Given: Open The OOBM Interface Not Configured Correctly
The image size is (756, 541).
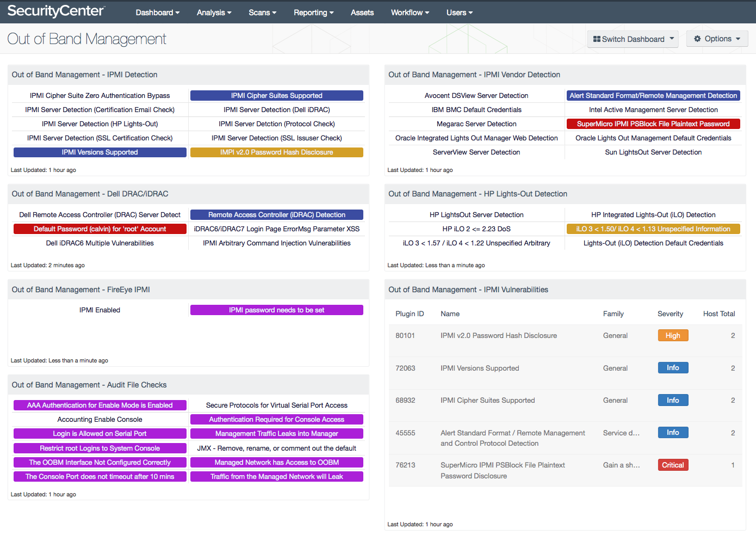Looking at the screenshot, I should tap(100, 463).
